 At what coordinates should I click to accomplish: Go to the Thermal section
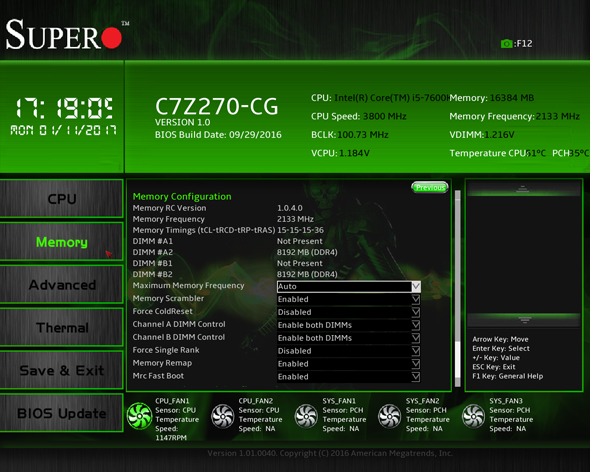coord(62,327)
